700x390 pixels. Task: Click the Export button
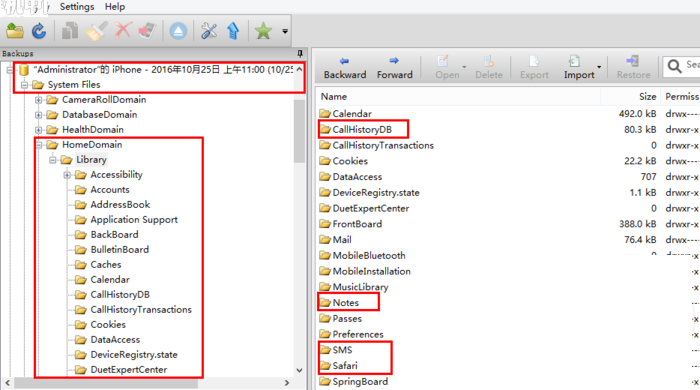(534, 68)
